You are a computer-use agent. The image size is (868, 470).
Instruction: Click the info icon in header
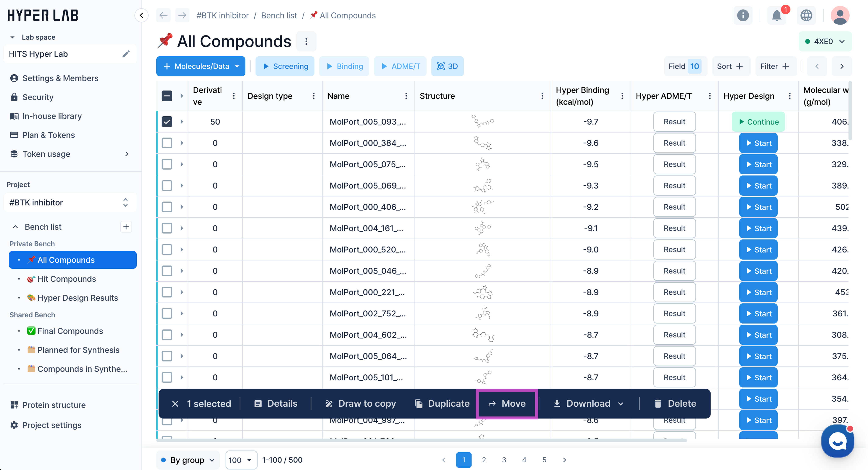point(743,15)
